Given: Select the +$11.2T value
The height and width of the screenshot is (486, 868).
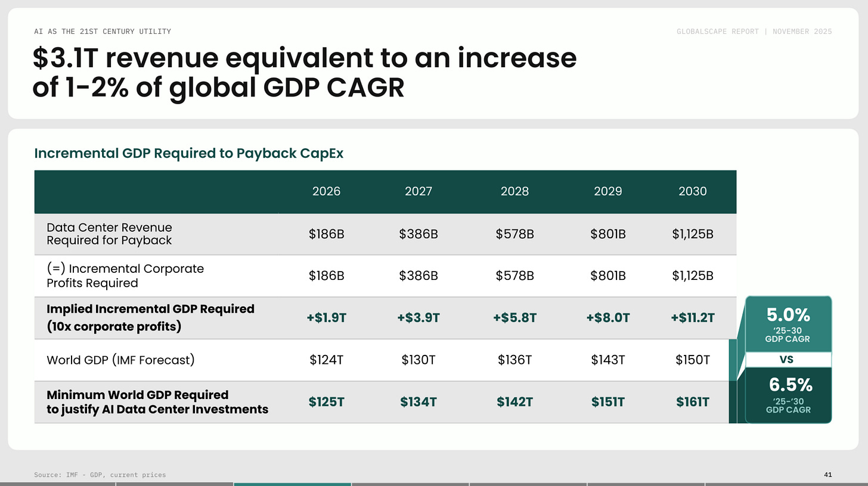Looking at the screenshot, I should point(693,318).
